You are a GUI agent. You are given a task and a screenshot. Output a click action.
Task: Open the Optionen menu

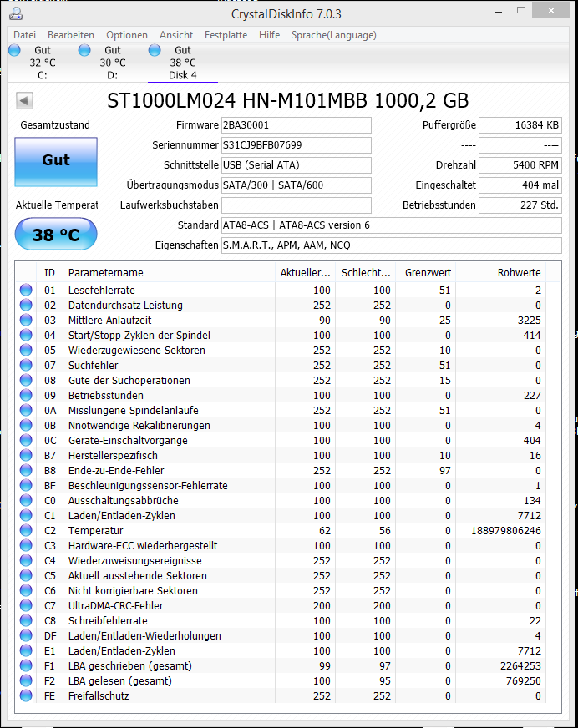(x=126, y=35)
